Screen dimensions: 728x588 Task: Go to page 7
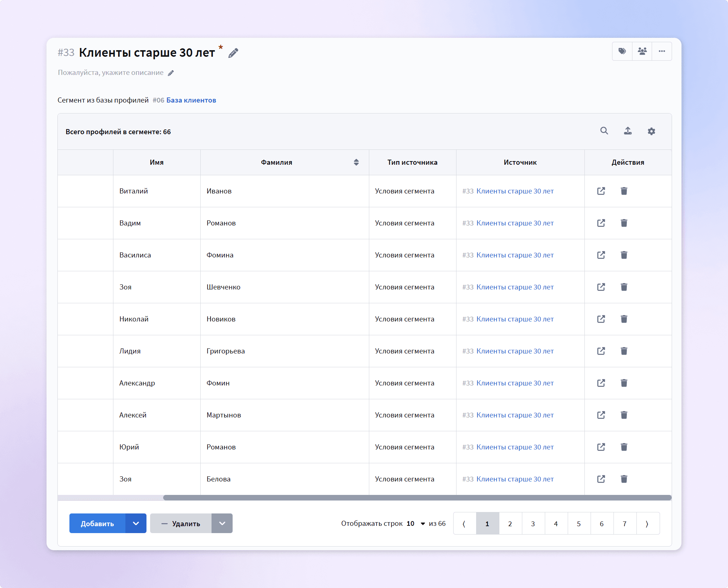pos(624,524)
